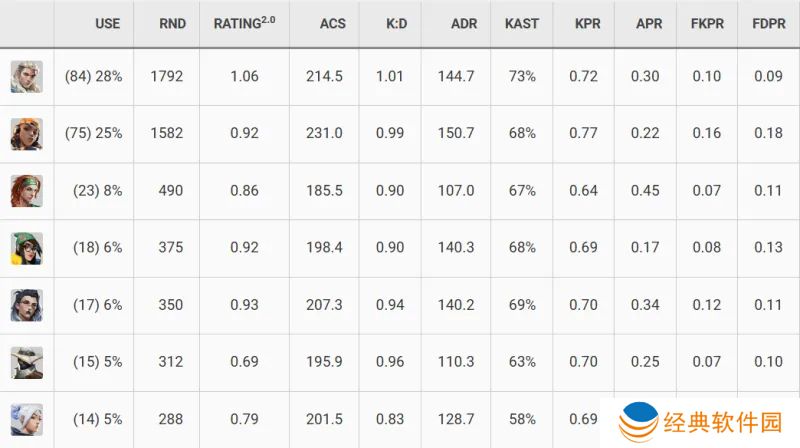800x448 pixels.
Task: Click the agent portrait in the 312-rounds row
Action: 27,362
